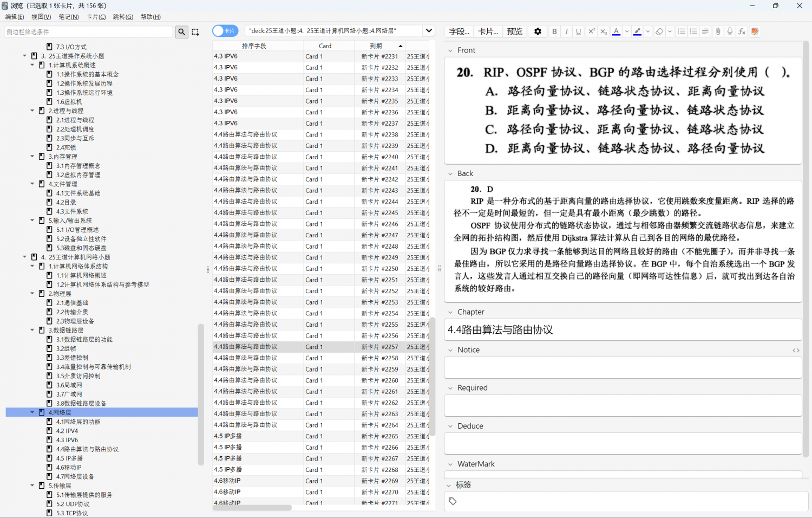Viewport: 812px width, 518px height.
Task: Open the 跳转(G) menu
Action: click(123, 17)
